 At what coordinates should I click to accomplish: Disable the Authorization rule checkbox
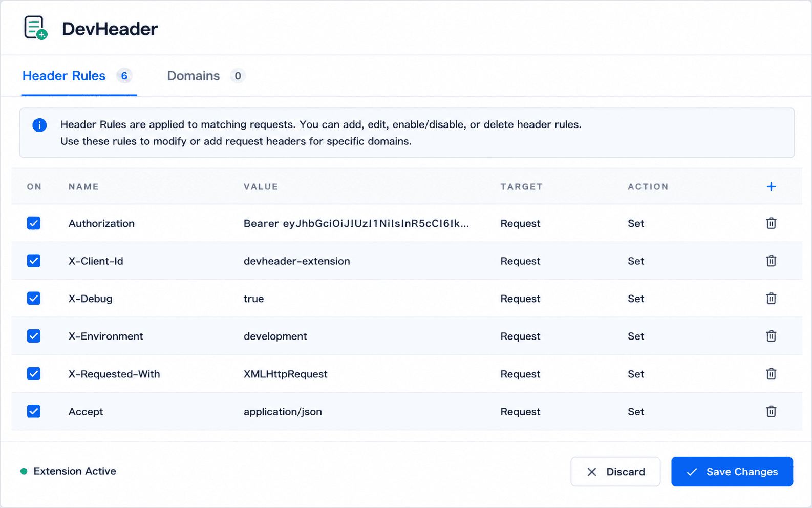[34, 223]
